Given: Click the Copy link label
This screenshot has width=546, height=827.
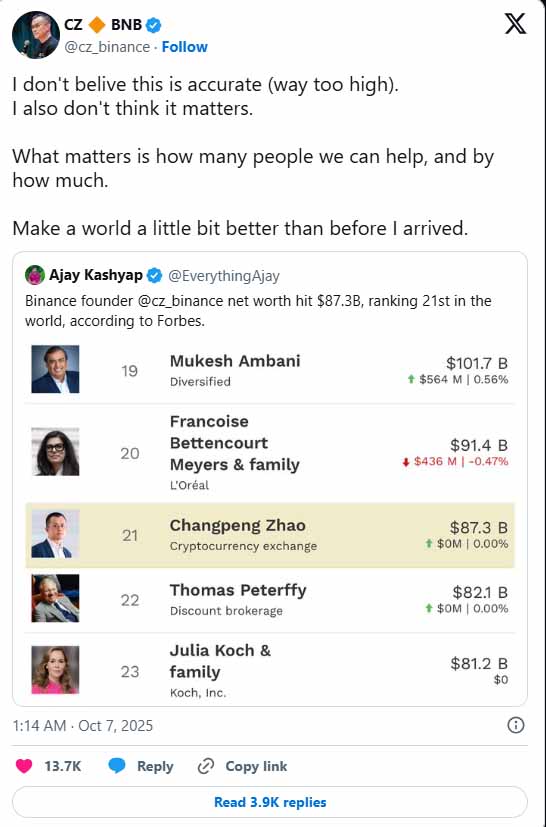Looking at the screenshot, I should [256, 766].
